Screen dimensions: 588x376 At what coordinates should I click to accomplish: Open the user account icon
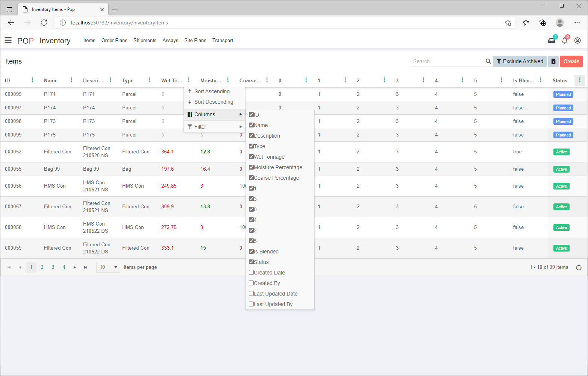(577, 41)
